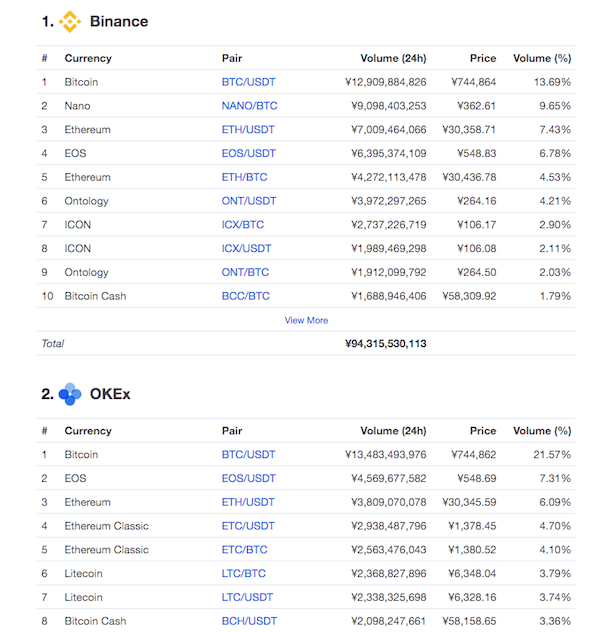Open ONT/BTC pair link
This screenshot has width=600, height=632.
(x=245, y=272)
